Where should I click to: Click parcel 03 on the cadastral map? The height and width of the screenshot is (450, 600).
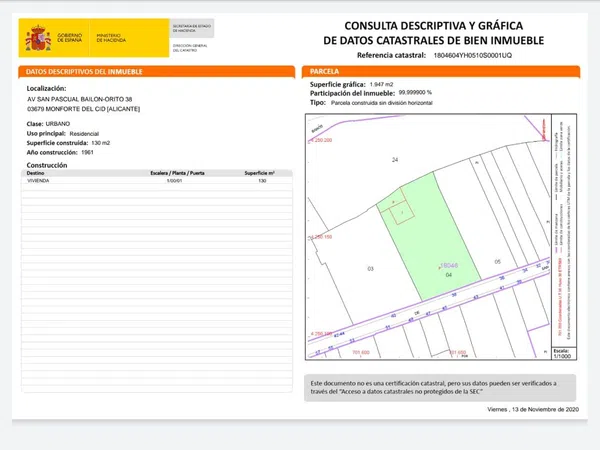pos(370,269)
